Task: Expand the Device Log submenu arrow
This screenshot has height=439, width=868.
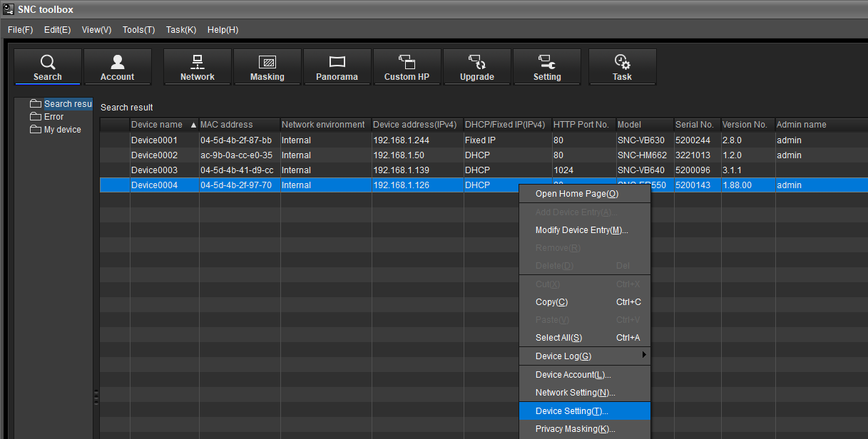Action: [x=644, y=356]
